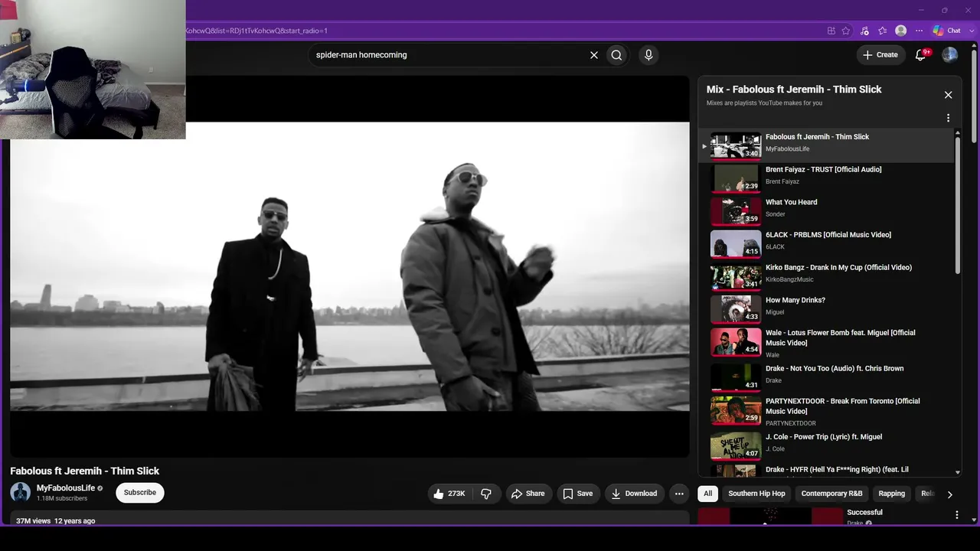Open the MyFabulousLife channel avatar
Viewport: 980px width, 551px height.
coord(21,493)
